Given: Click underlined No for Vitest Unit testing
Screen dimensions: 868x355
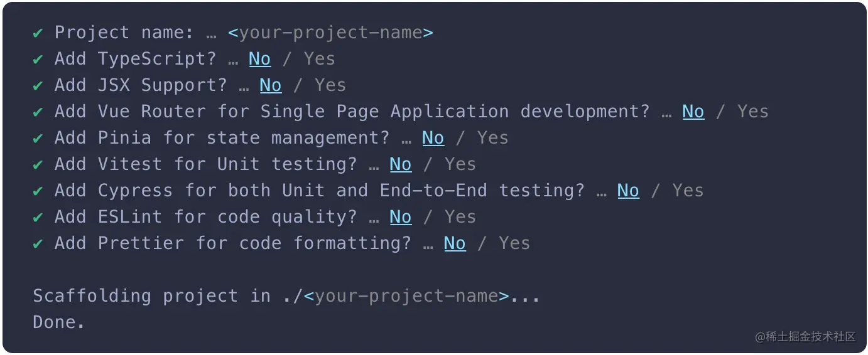Looking at the screenshot, I should pos(400,164).
